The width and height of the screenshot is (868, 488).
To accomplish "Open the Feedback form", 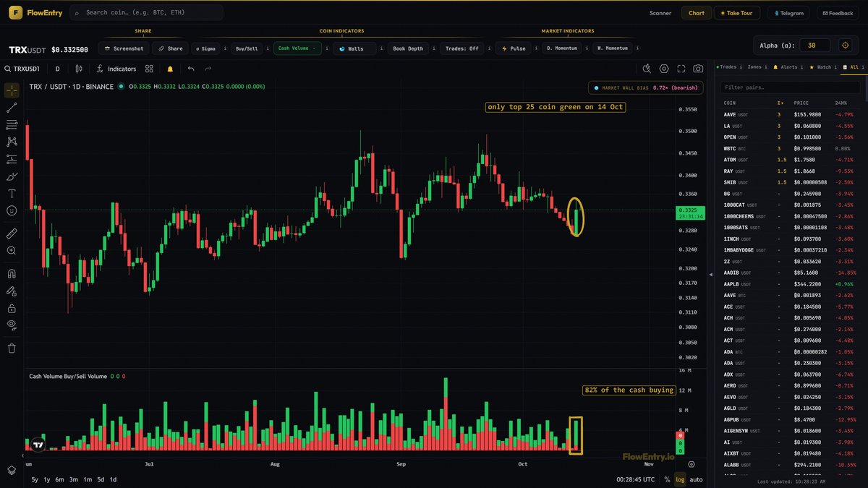I will [x=837, y=13].
